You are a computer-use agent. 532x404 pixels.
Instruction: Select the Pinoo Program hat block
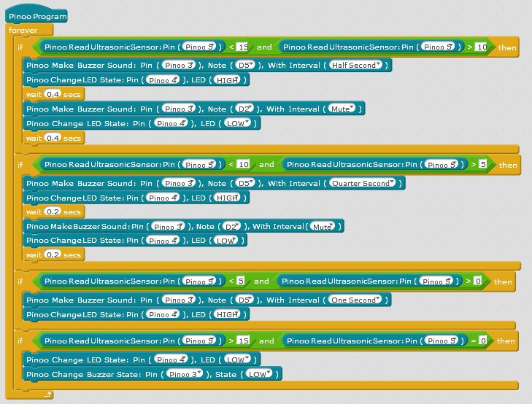[x=36, y=15]
